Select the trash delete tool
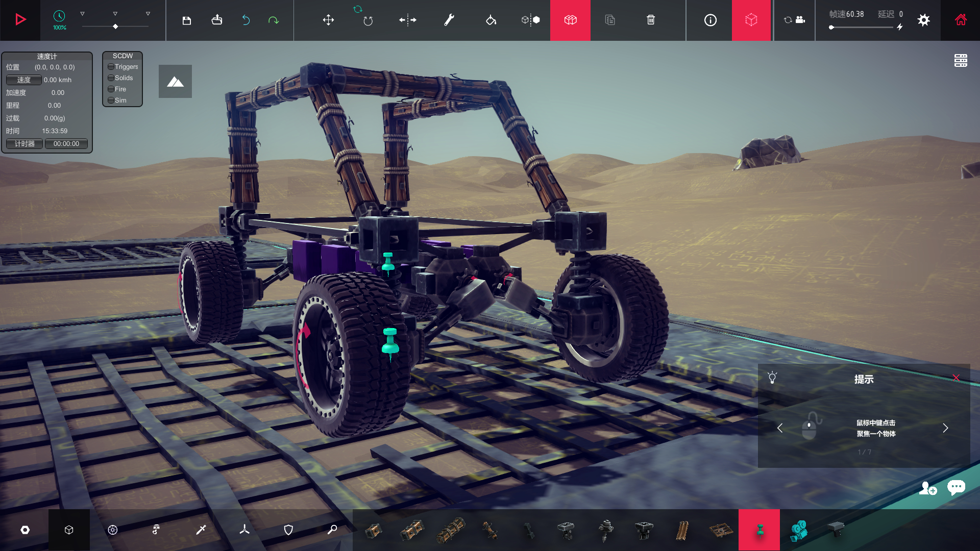Viewport: 980px width, 551px height. point(651,20)
